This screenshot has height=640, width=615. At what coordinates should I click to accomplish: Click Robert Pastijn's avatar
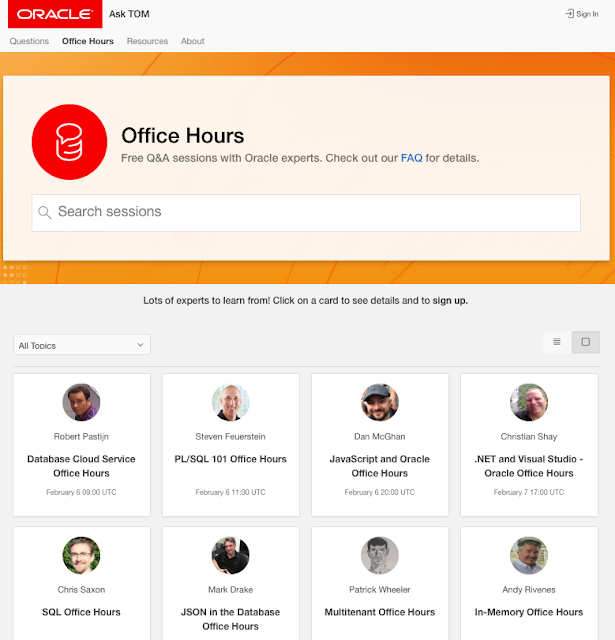(x=81, y=402)
